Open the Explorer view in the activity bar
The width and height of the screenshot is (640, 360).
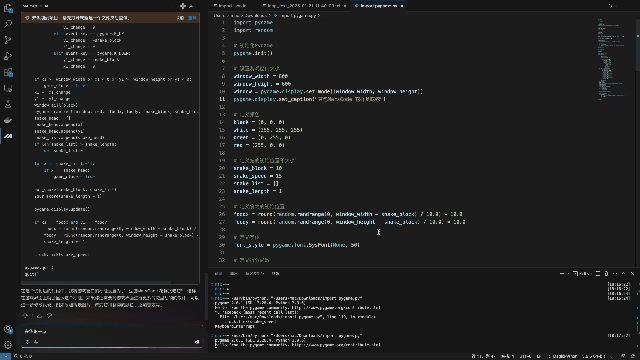pos(8,8)
